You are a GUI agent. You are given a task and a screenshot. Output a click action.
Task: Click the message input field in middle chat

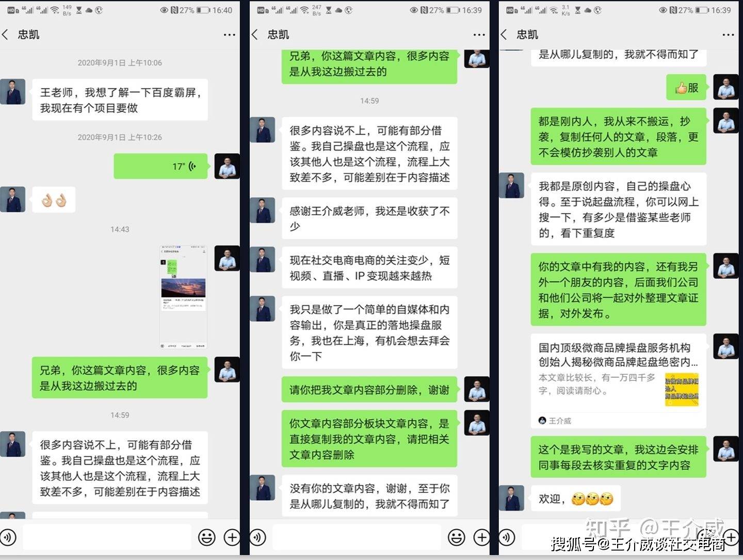357,537
